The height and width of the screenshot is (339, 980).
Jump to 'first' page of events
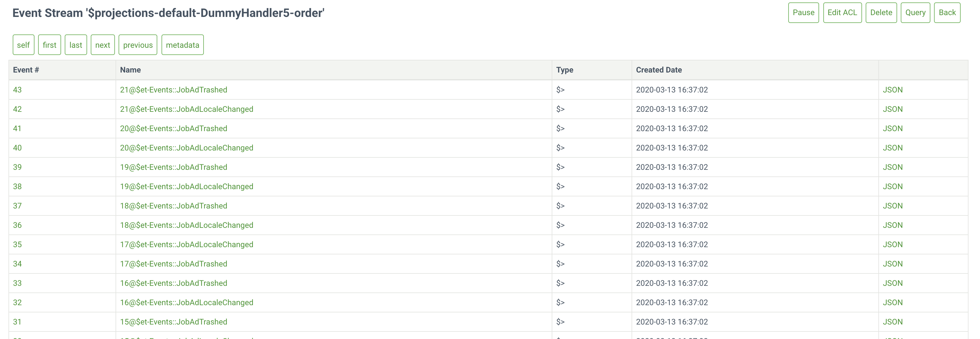click(x=50, y=45)
